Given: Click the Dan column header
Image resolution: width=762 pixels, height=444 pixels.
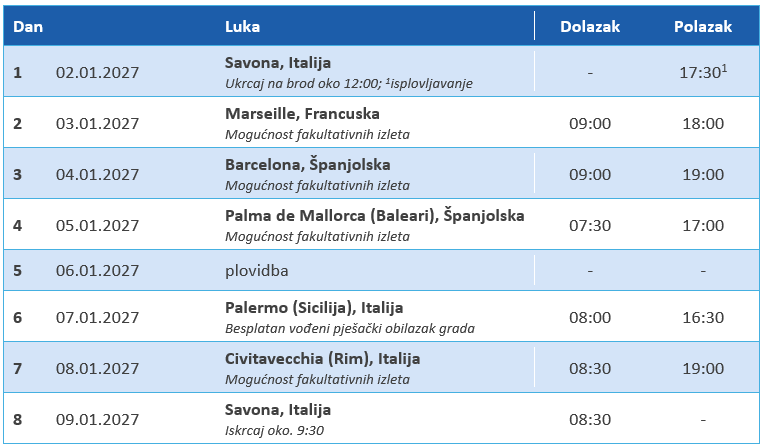Looking at the screenshot, I should coord(28,26).
